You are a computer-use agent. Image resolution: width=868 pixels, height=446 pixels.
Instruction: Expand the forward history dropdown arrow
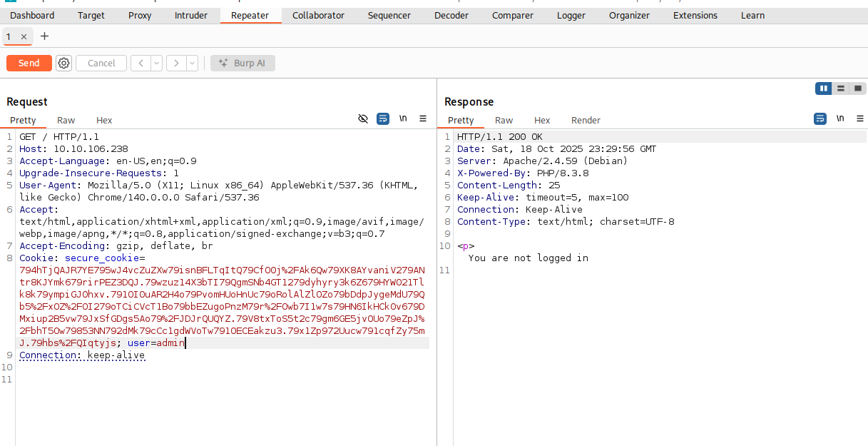tap(192, 63)
